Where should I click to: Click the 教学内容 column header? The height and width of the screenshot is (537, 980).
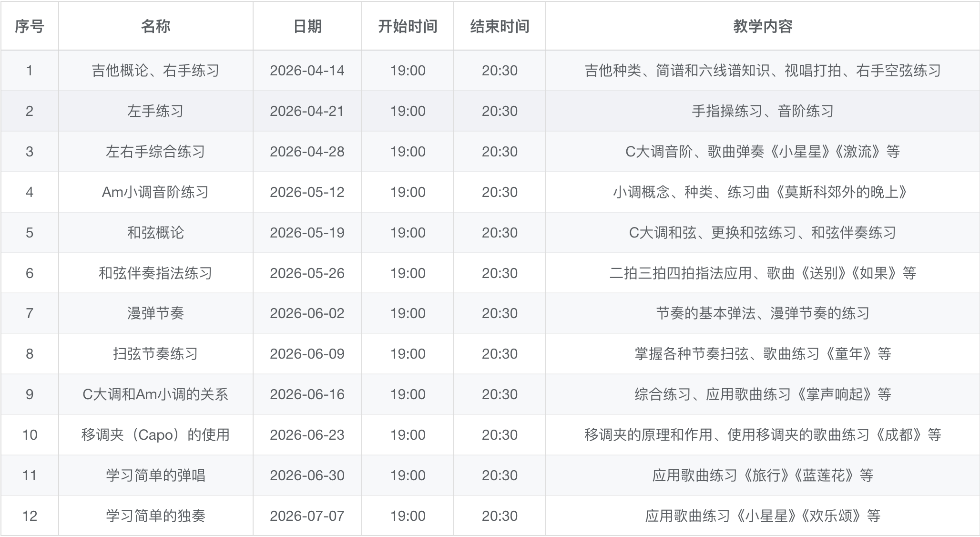[763, 26]
